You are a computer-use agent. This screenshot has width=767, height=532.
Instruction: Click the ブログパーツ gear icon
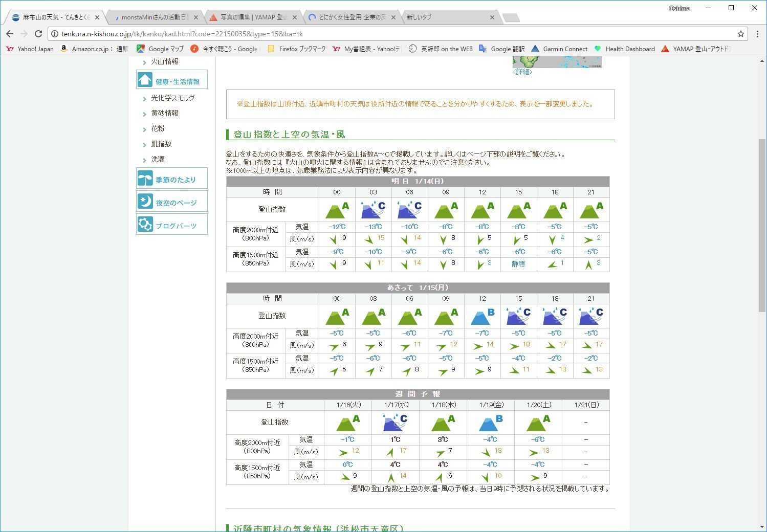(145, 225)
